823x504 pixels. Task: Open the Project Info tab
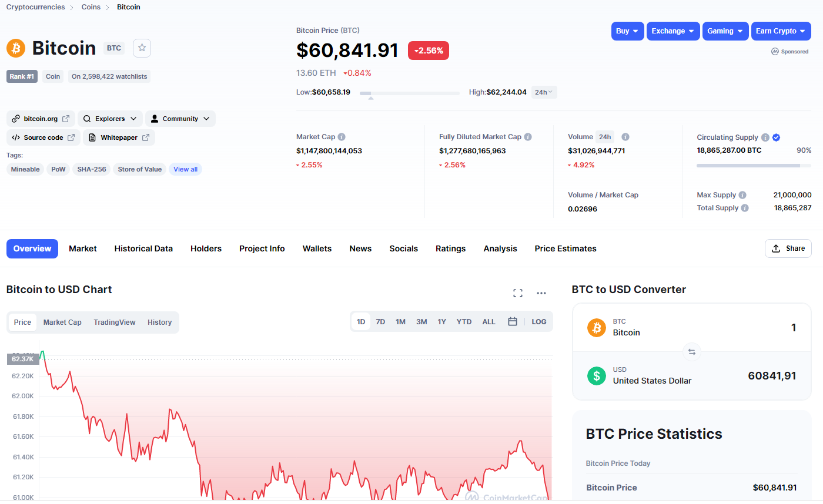click(x=262, y=248)
